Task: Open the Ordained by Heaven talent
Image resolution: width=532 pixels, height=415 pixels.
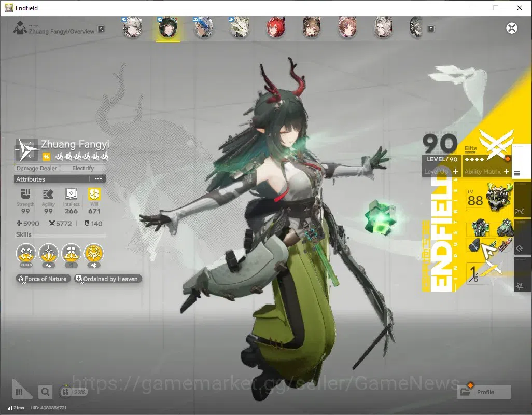Action: 108,279
